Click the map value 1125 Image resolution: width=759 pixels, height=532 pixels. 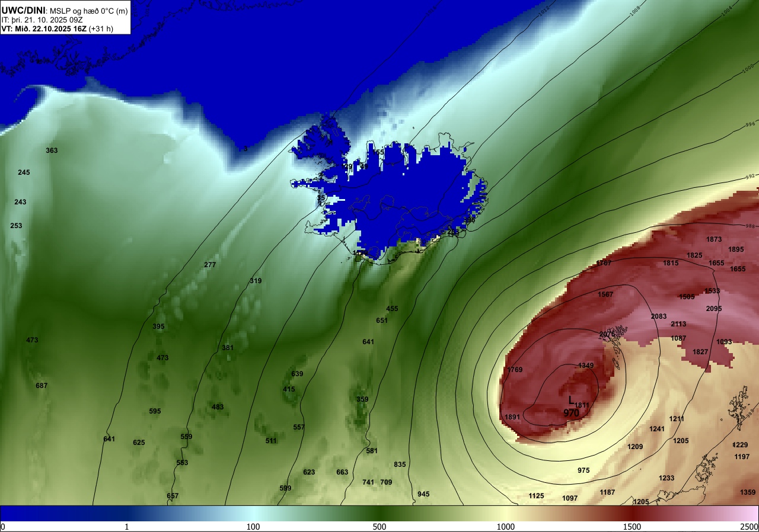tap(536, 496)
